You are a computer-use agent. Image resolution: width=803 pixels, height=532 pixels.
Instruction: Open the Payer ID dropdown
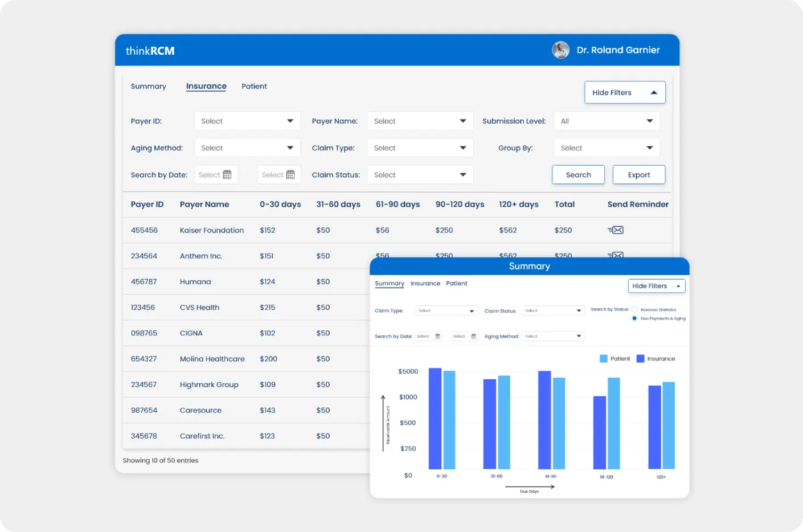point(247,121)
